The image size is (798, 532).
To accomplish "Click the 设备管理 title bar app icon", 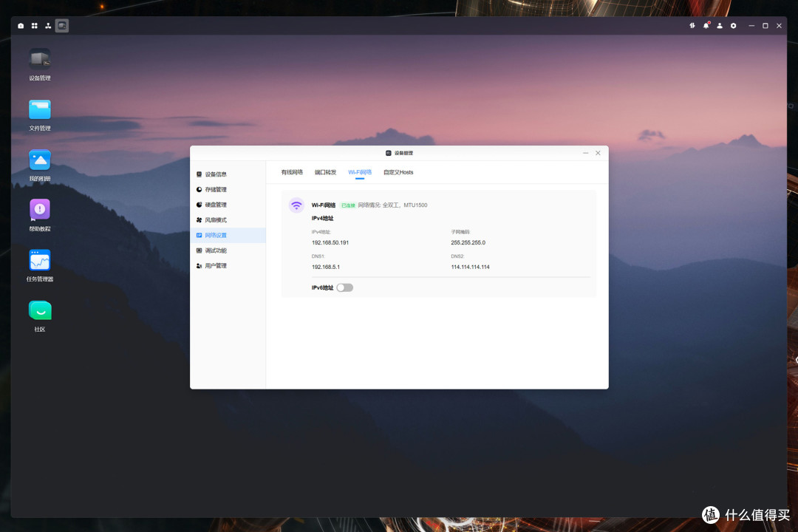I will point(389,153).
